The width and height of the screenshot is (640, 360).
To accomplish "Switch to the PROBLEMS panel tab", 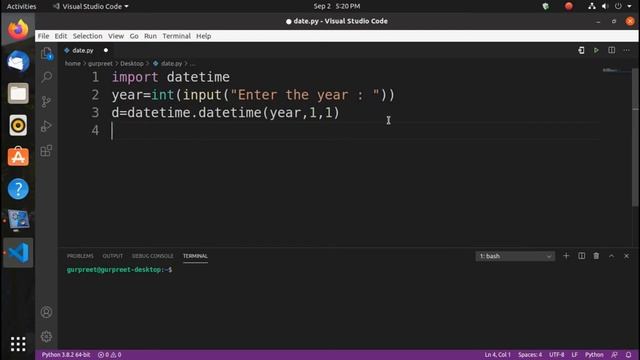I will click(80, 256).
